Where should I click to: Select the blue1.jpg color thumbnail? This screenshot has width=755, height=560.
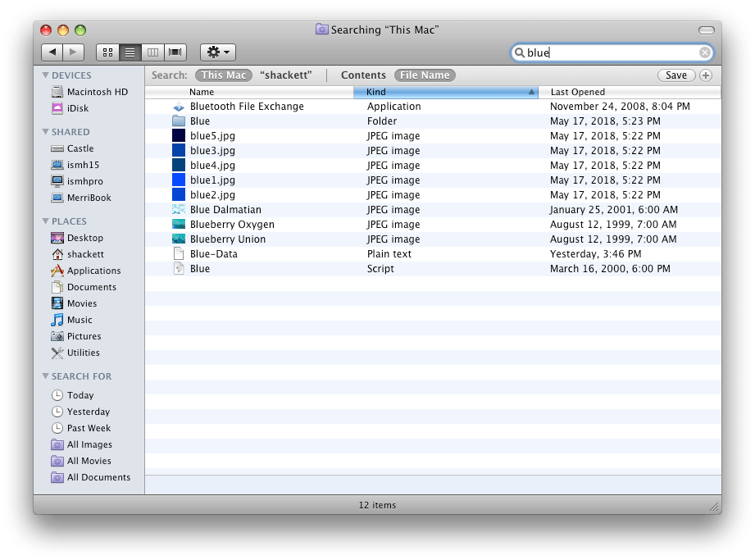coord(179,180)
